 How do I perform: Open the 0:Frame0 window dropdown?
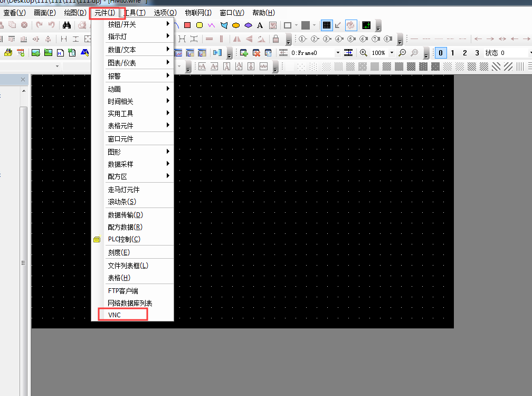[x=338, y=53]
